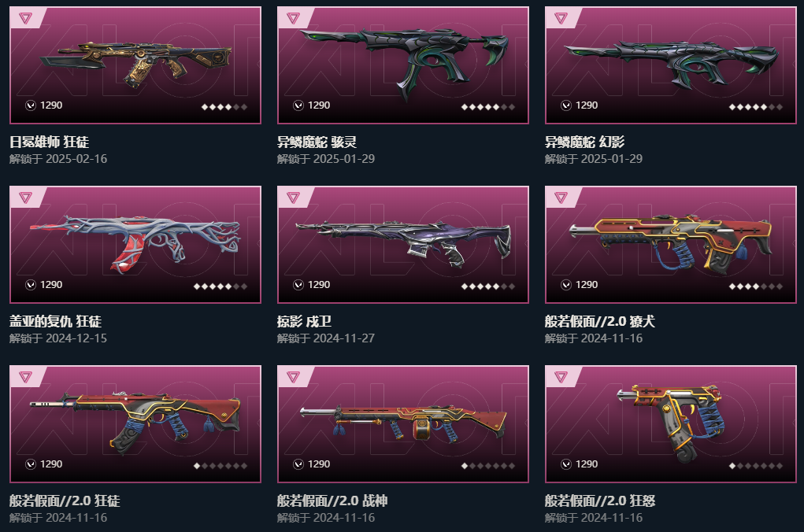Click the VP currency icon on 般若假面//2.0 狂怒 card
The width and height of the screenshot is (804, 532).
(566, 464)
